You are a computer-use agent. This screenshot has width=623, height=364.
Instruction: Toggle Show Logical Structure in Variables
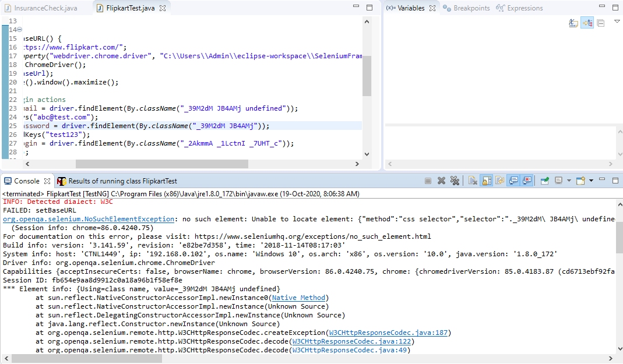click(587, 23)
